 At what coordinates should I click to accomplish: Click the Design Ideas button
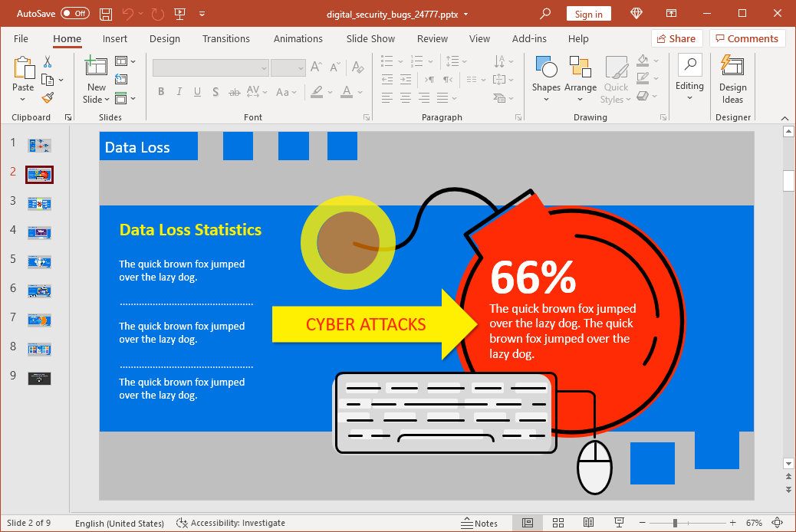[x=732, y=79]
